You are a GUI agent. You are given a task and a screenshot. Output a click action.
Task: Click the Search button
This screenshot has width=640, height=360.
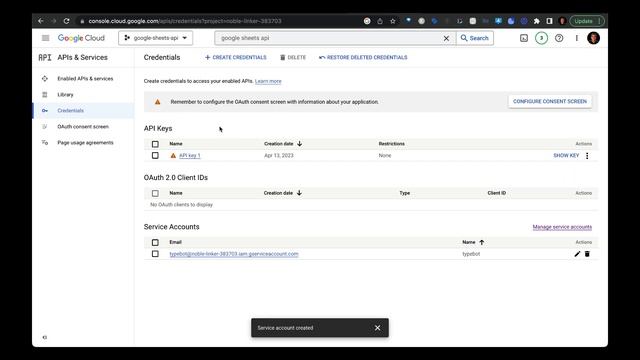[x=475, y=38]
